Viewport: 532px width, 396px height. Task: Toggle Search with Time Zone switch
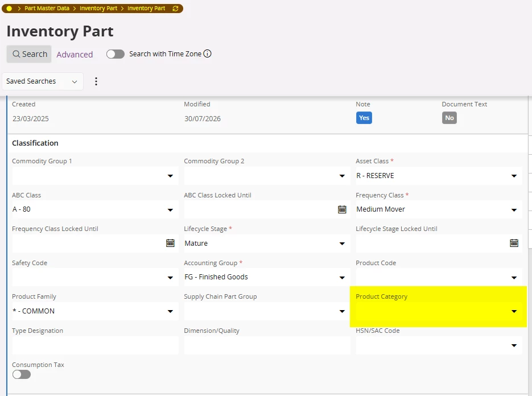tap(116, 54)
